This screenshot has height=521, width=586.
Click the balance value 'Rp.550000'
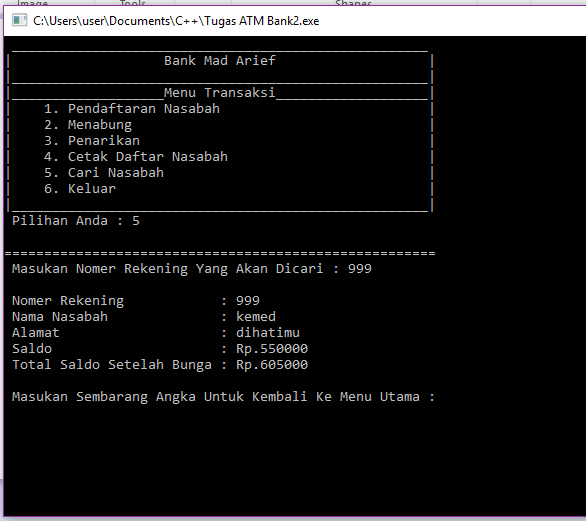[272, 349]
